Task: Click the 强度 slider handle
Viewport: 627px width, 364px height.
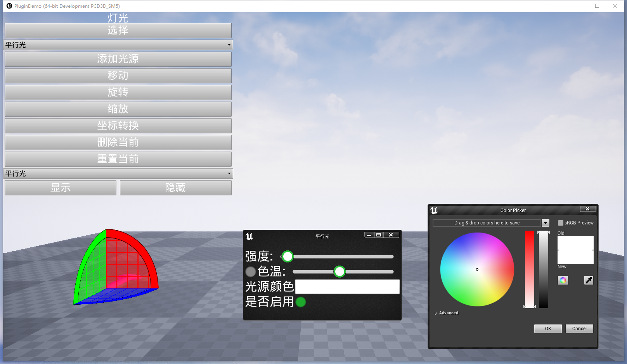Action: [x=288, y=256]
